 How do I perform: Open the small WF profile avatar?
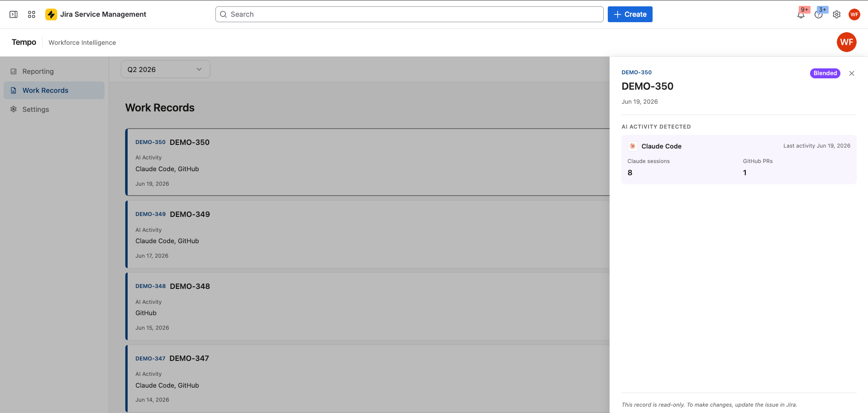(x=854, y=14)
